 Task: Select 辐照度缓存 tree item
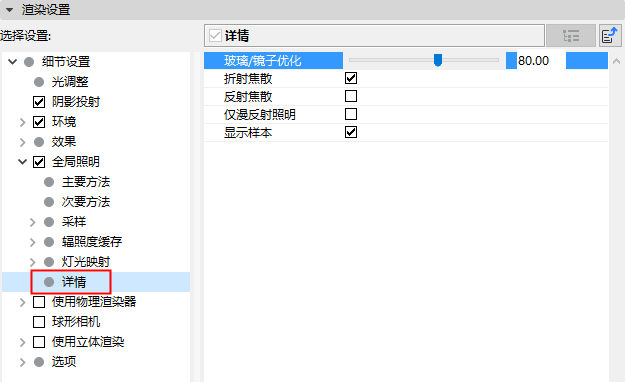click(92, 242)
